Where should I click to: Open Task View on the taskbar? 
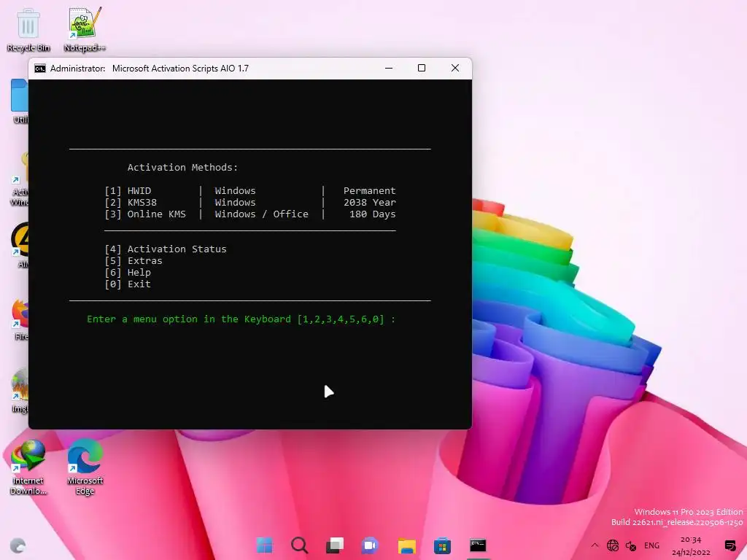coord(334,545)
